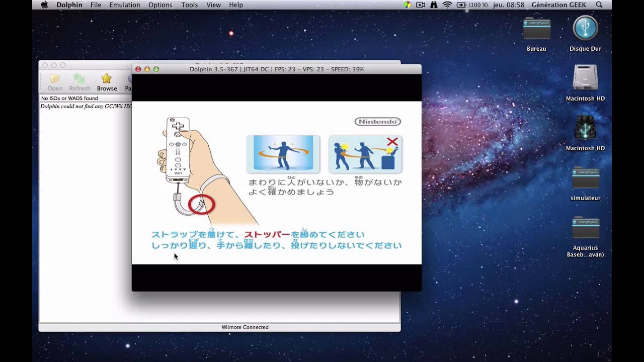Open the Options menu

coord(160,5)
